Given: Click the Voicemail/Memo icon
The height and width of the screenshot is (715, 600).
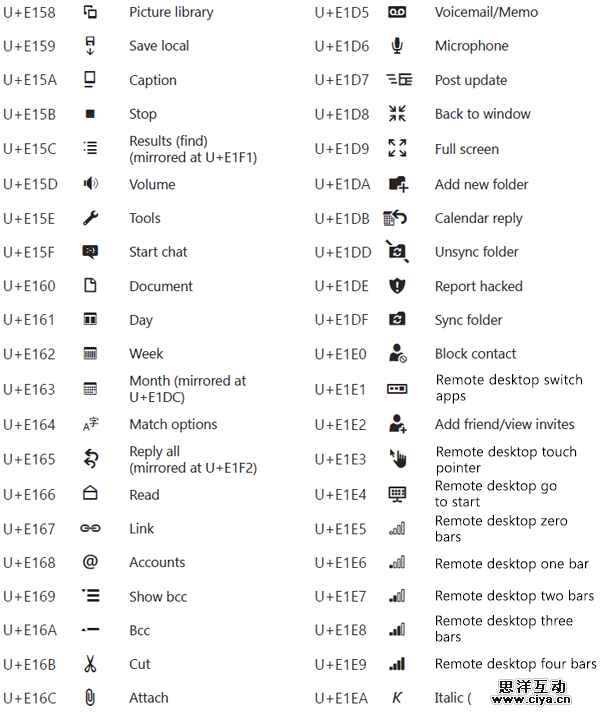Looking at the screenshot, I should pos(397,13).
